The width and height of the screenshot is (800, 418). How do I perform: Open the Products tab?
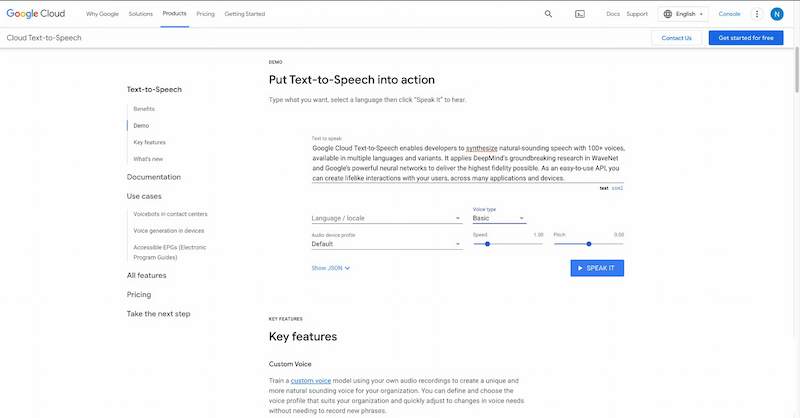[x=174, y=14]
